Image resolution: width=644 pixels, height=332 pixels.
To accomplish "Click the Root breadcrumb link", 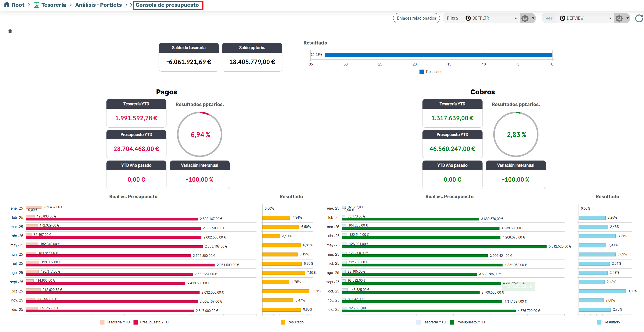I will pyautogui.click(x=18, y=5).
